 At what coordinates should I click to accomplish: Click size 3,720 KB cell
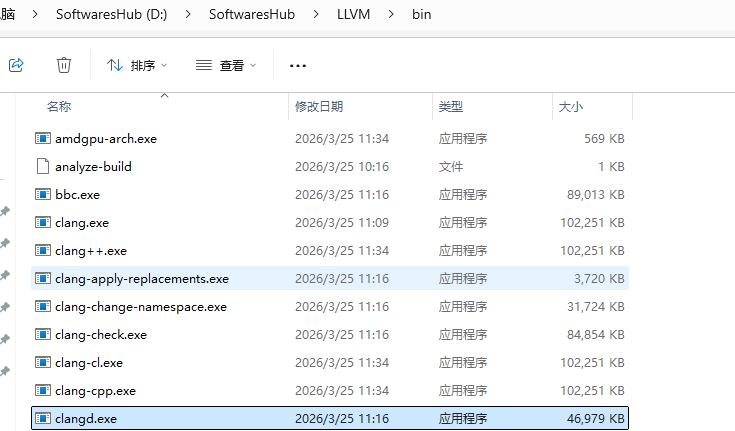pos(600,279)
